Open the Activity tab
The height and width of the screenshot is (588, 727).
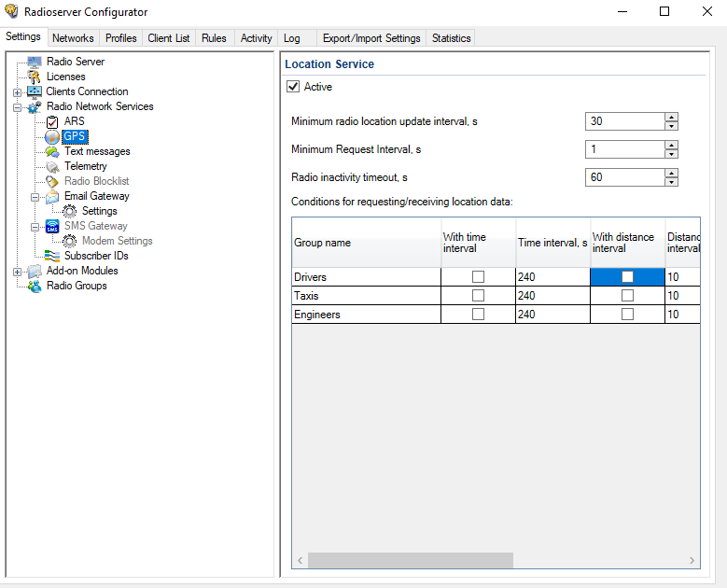coord(256,38)
